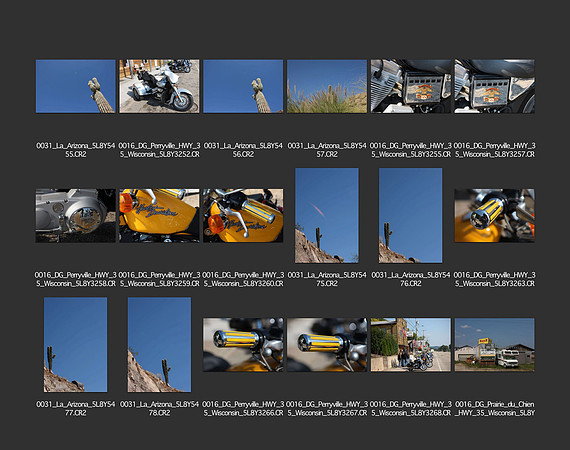The width and height of the screenshot is (570, 450).
Task: Click the file name ending Wisconsin_SL8Y3258.CR
Action: click(76, 279)
